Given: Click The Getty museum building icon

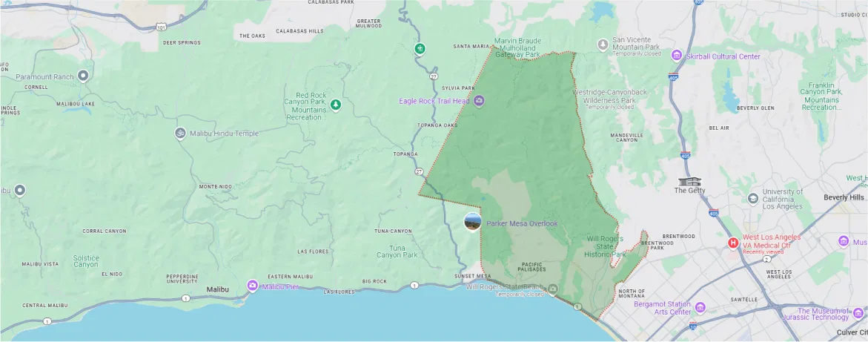Looking at the screenshot, I should pos(689,181).
